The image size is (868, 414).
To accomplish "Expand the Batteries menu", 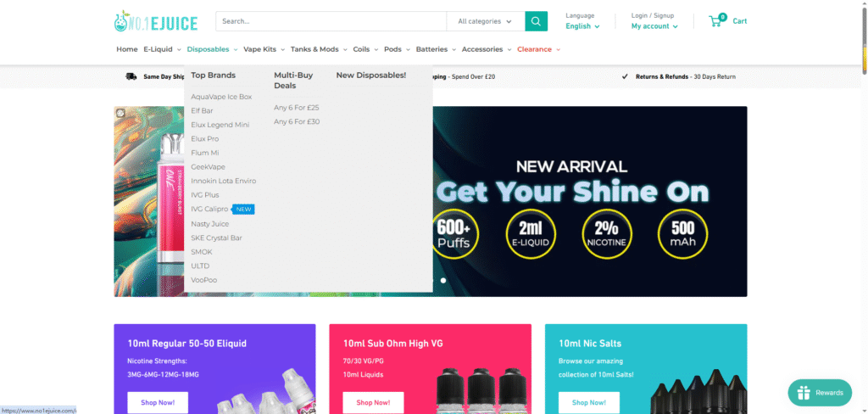I will [436, 49].
